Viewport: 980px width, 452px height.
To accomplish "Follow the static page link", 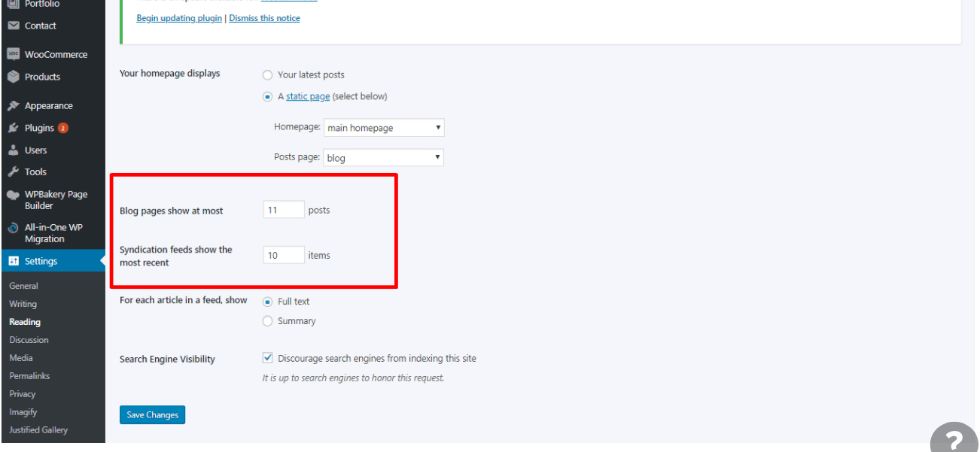I will pyautogui.click(x=308, y=97).
